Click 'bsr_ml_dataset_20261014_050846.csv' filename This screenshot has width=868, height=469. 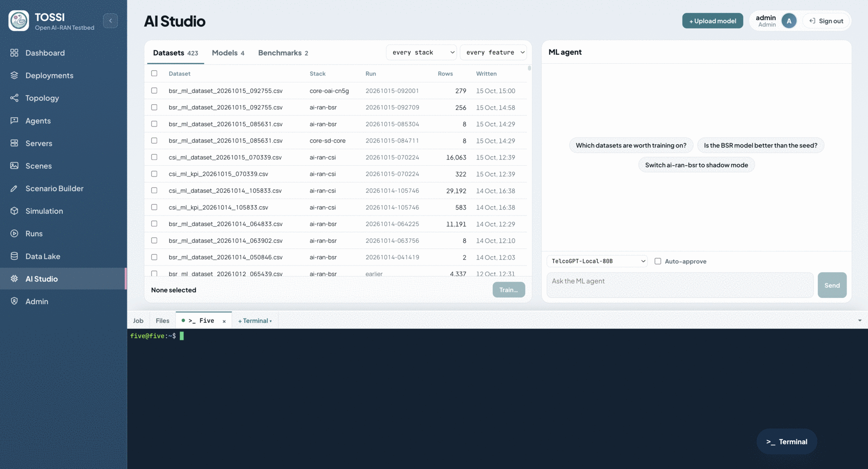pyautogui.click(x=226, y=257)
